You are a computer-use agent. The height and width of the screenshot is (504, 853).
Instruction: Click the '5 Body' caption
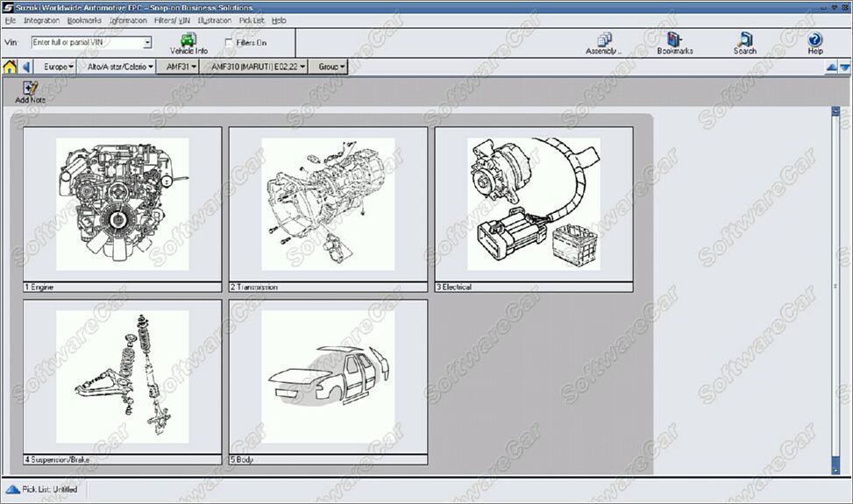[x=242, y=459]
